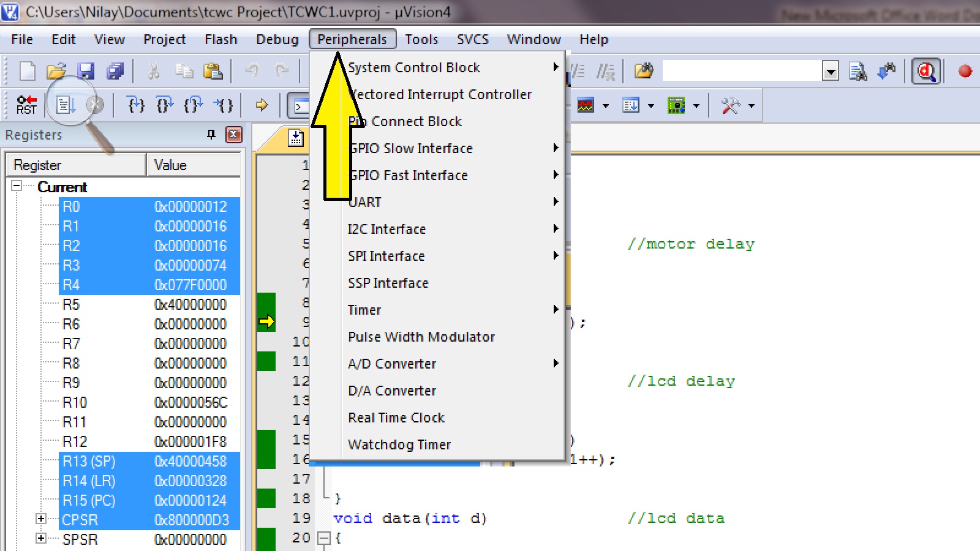Click the Undo arrow icon
The height and width of the screenshot is (551, 980).
[252, 71]
